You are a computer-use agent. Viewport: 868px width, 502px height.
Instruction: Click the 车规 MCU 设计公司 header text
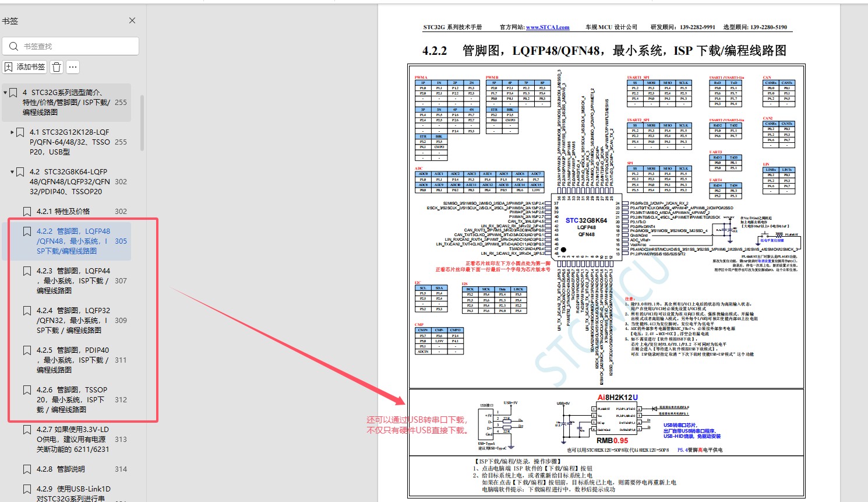click(x=611, y=27)
